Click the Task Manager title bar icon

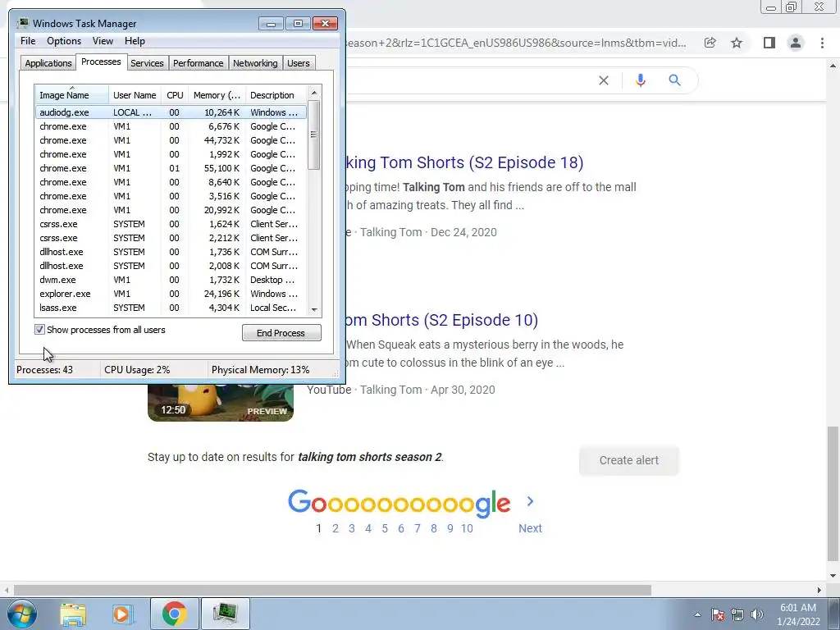pos(23,23)
